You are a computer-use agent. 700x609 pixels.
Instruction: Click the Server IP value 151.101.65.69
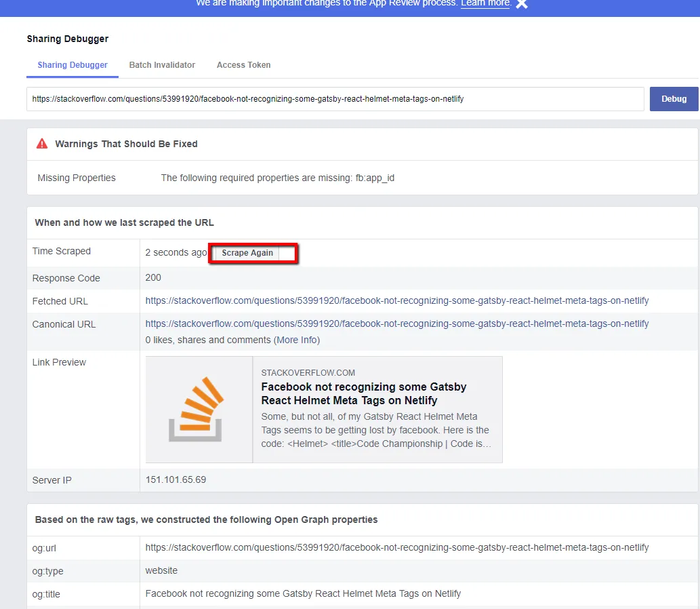[176, 479]
